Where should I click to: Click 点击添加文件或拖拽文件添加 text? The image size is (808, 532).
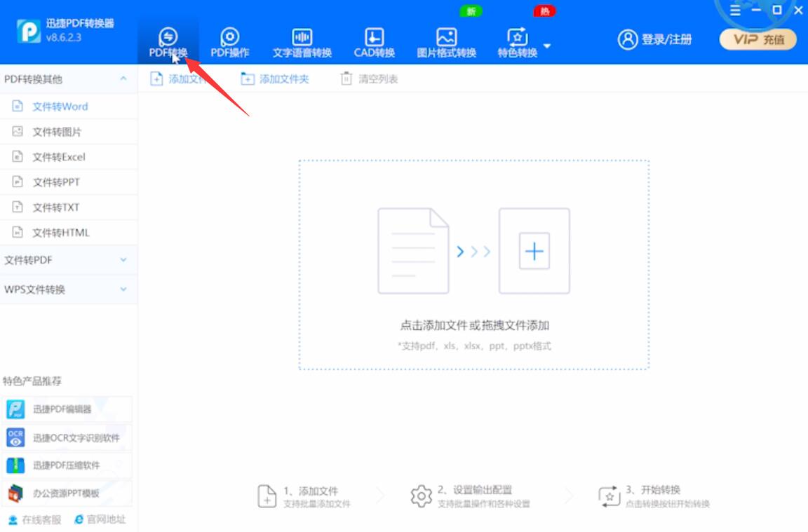475,325
